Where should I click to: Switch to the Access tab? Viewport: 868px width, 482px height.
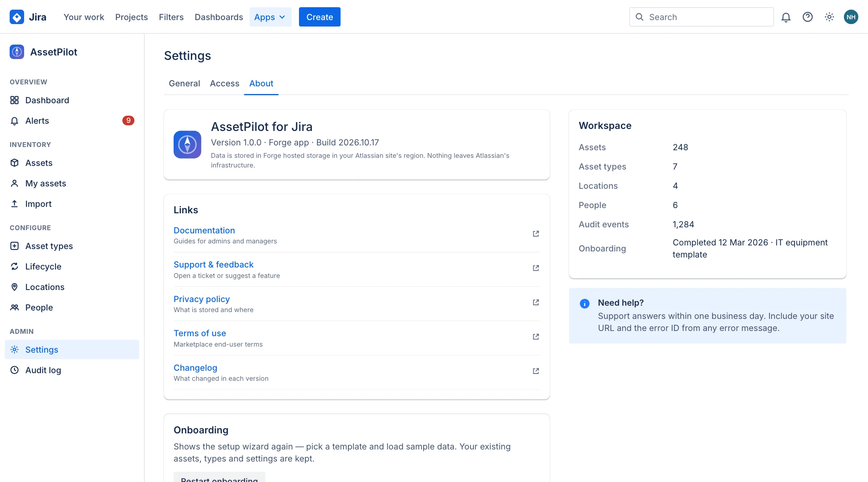pyautogui.click(x=225, y=84)
